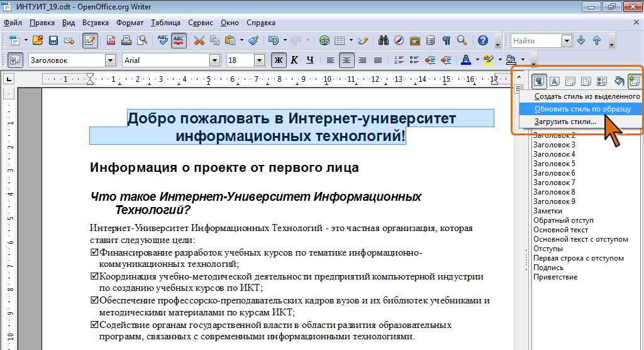Open font name dropdown Arial
Image resolution: width=644 pixels, height=350 pixels.
215,60
